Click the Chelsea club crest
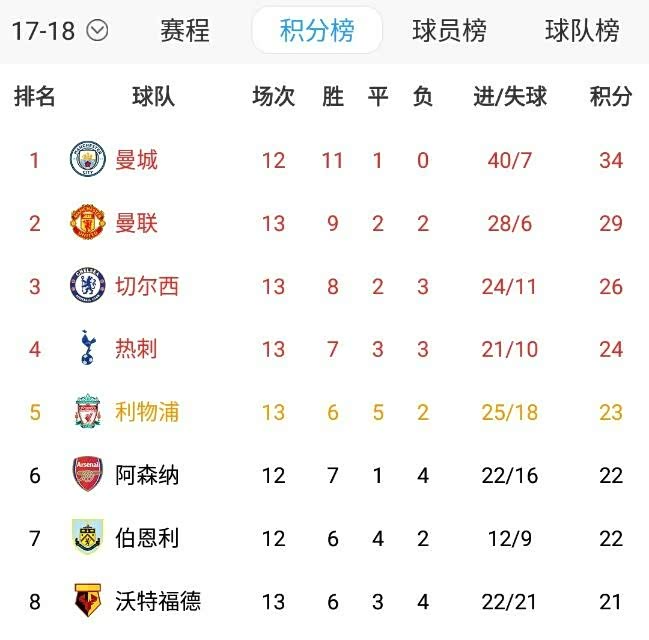Screen dimensions: 649x640 [x=87, y=286]
